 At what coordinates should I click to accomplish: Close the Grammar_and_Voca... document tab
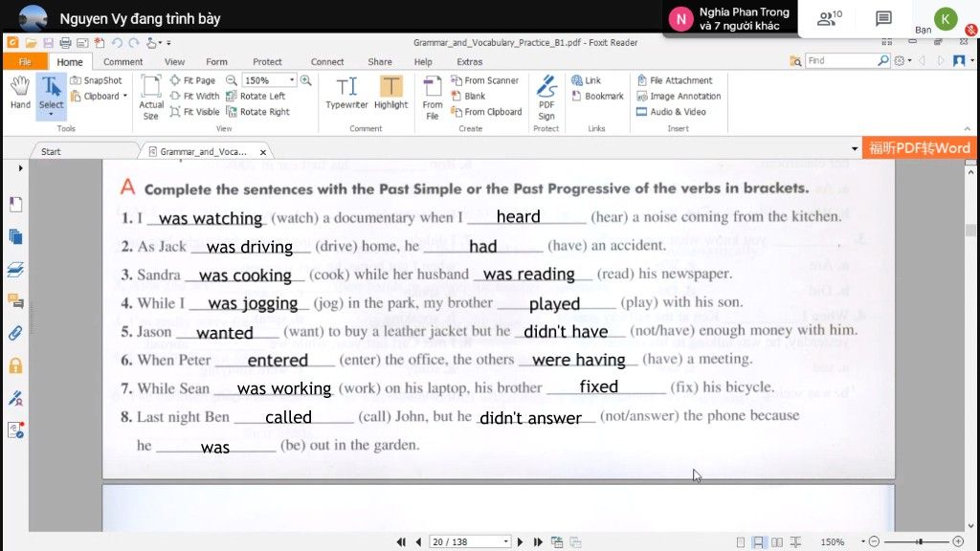(263, 152)
